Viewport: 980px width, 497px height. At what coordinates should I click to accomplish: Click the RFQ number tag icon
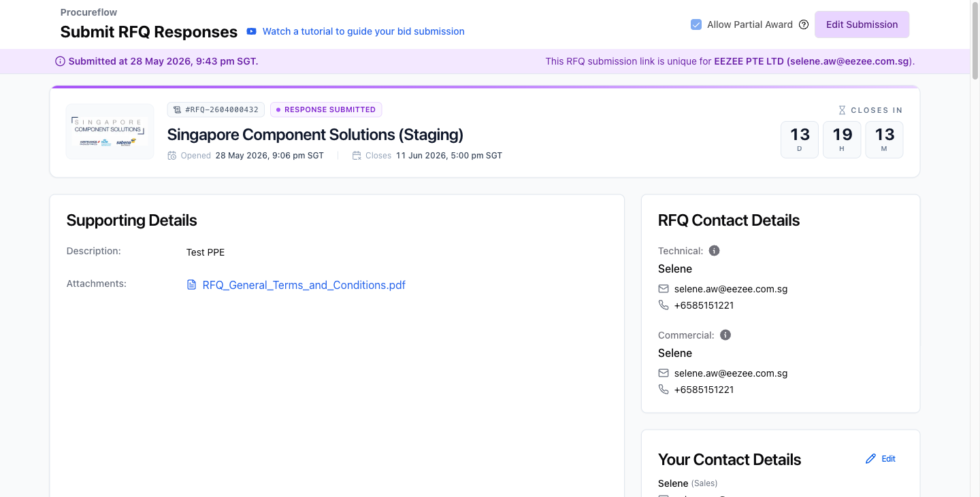(178, 109)
